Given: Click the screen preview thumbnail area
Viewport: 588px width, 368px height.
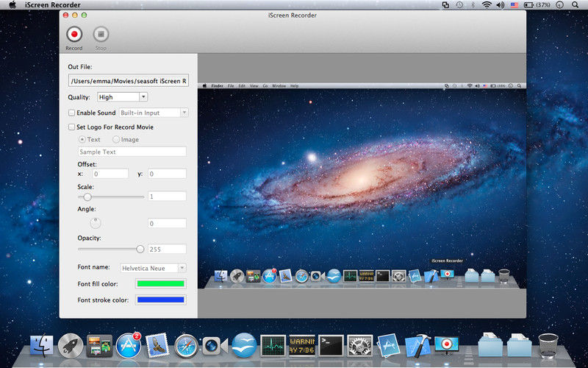Looking at the screenshot, I should click(x=362, y=185).
